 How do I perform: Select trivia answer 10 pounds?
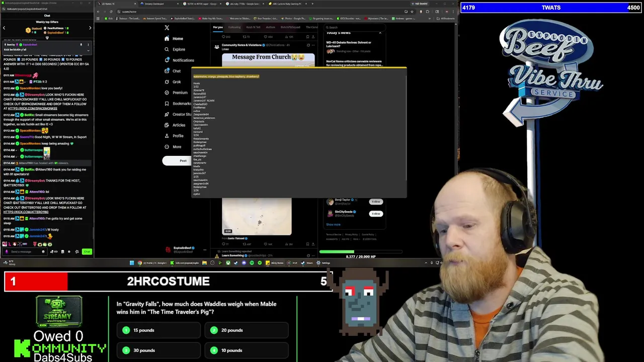tap(247, 350)
